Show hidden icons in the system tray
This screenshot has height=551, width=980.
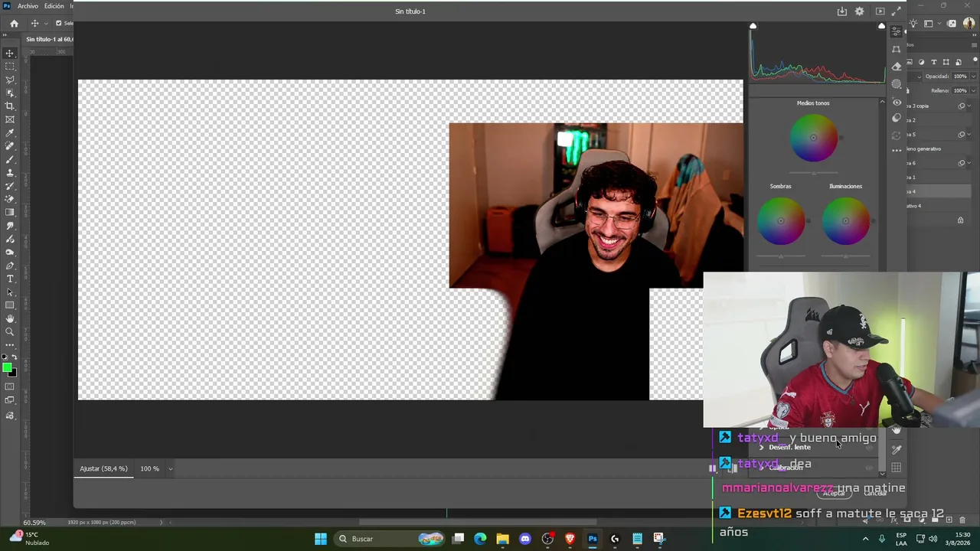[x=866, y=539]
